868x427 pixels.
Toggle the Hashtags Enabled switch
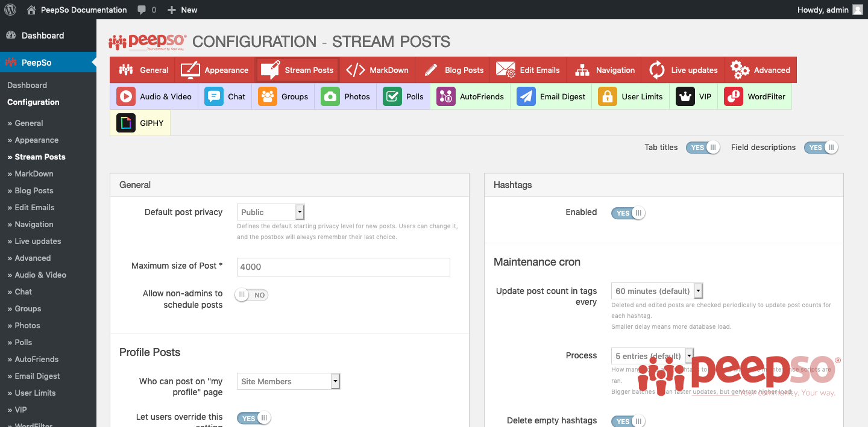pyautogui.click(x=628, y=213)
